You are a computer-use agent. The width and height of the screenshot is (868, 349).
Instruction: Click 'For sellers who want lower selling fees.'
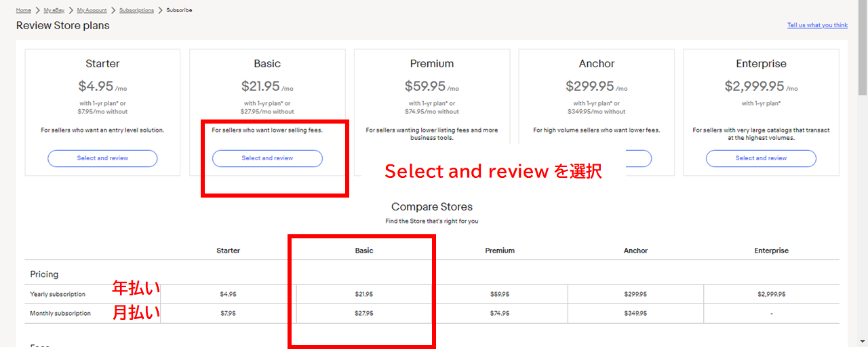point(267,130)
